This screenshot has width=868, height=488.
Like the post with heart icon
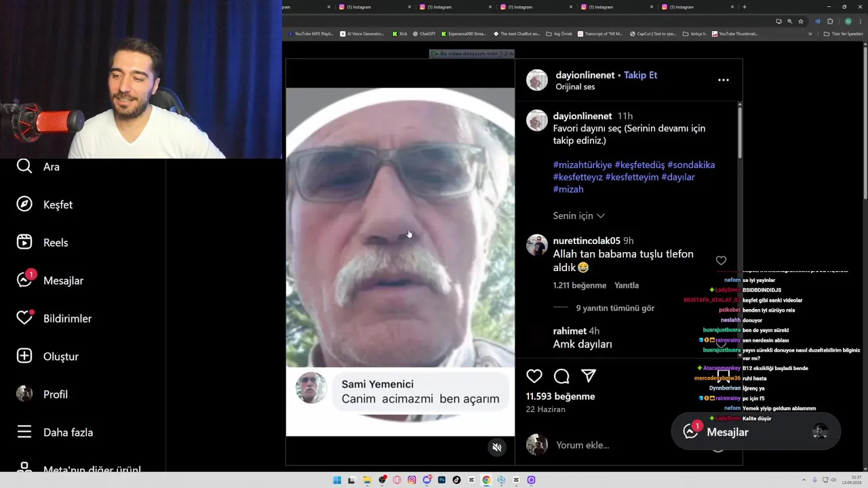pyautogui.click(x=534, y=376)
